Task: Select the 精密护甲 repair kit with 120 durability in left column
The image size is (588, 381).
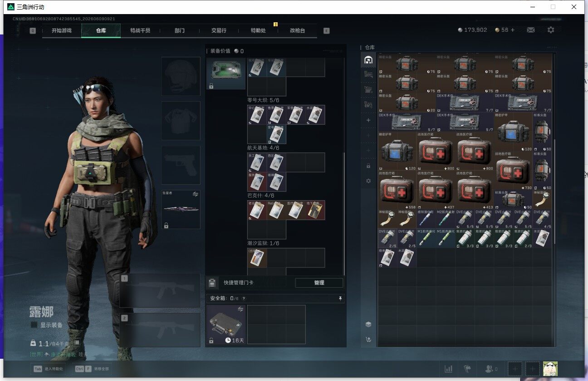Action: pos(397,151)
